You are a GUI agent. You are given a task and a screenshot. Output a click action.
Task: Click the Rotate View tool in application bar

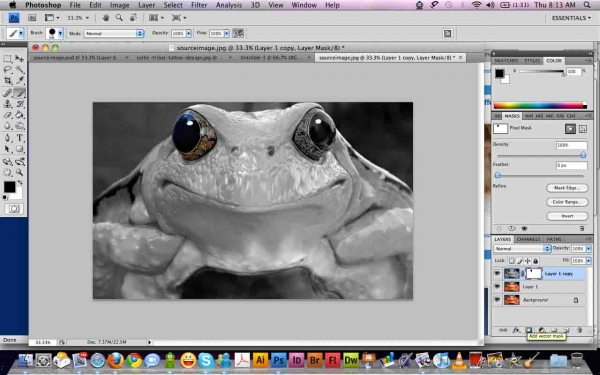(x=133, y=18)
